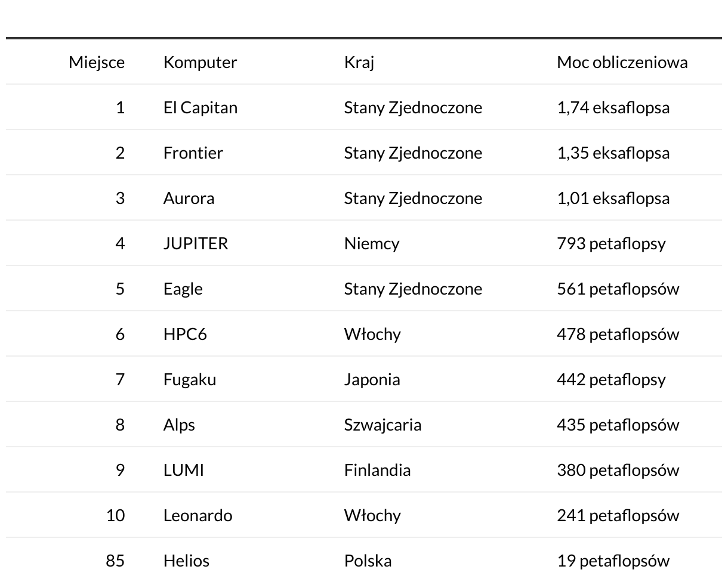
Task: Click the Frontier computer cell
Action: pyautogui.click(x=193, y=153)
